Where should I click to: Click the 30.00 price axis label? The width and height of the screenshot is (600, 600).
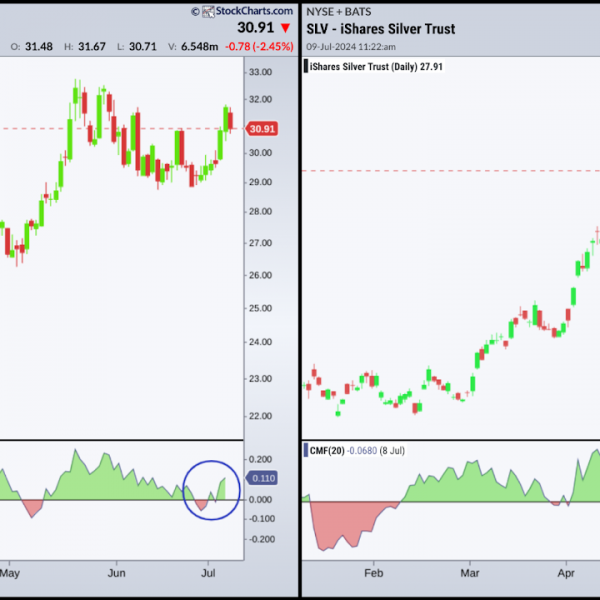click(x=261, y=153)
